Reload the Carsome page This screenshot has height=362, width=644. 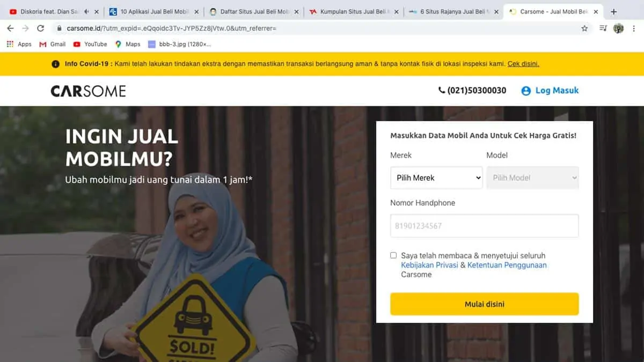pyautogui.click(x=40, y=28)
